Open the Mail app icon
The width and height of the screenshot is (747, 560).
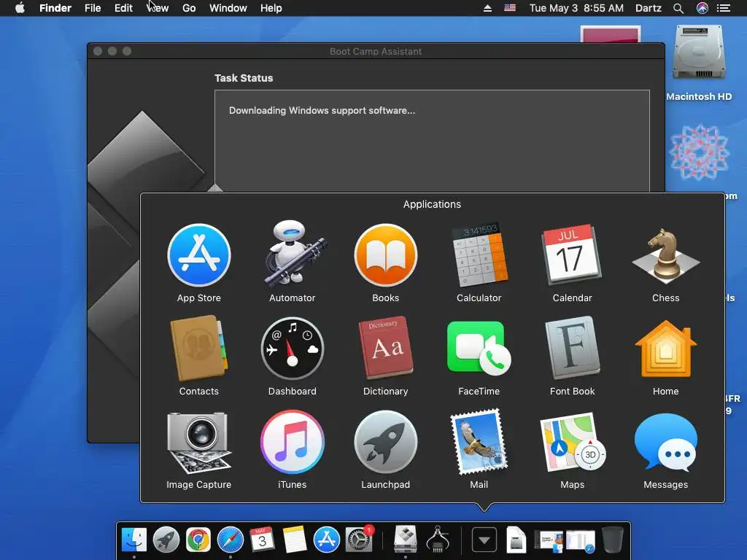[479, 442]
